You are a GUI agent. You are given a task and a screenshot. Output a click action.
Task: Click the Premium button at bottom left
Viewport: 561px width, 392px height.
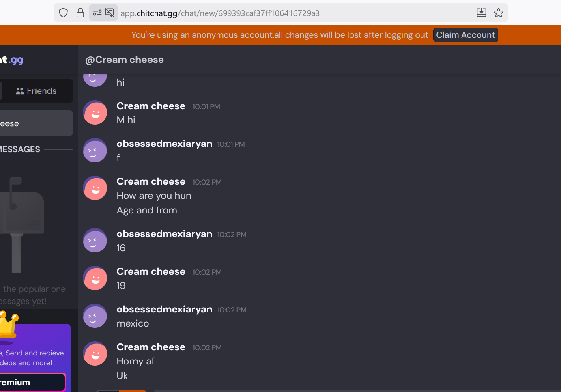[x=32, y=382]
